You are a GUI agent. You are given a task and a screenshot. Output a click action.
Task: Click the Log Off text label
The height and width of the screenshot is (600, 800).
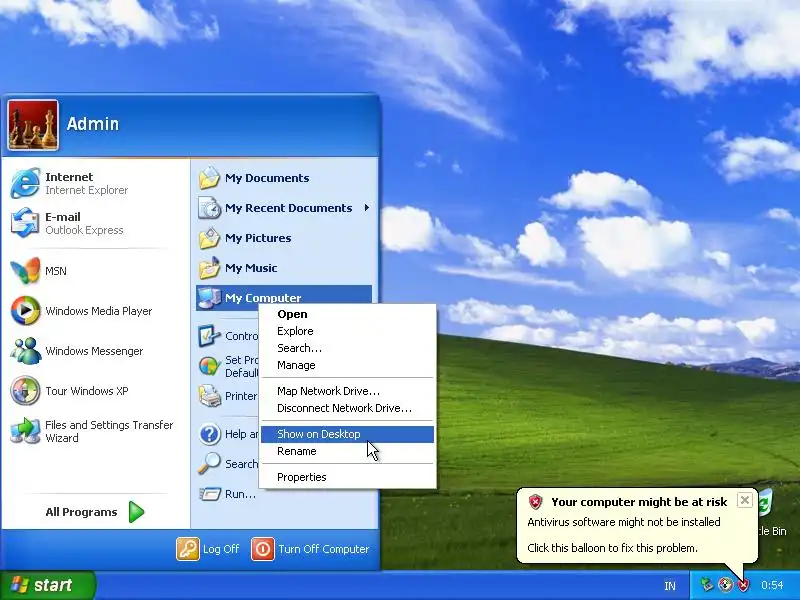[x=221, y=549]
